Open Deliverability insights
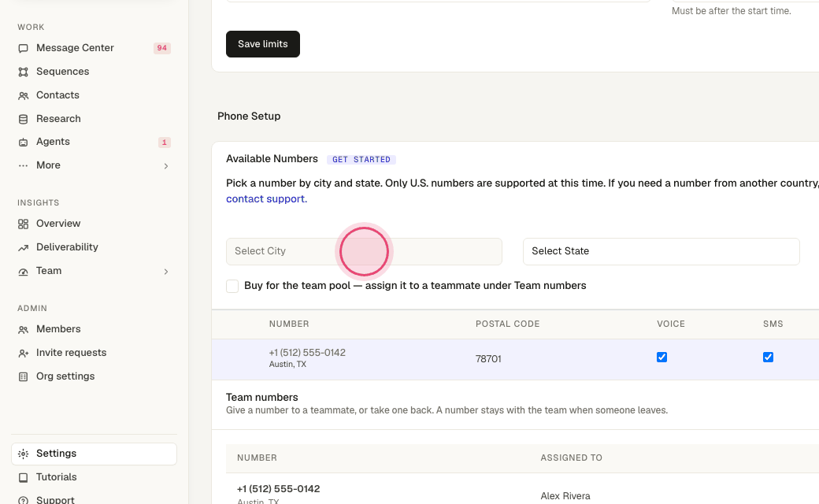 pyautogui.click(x=94, y=247)
